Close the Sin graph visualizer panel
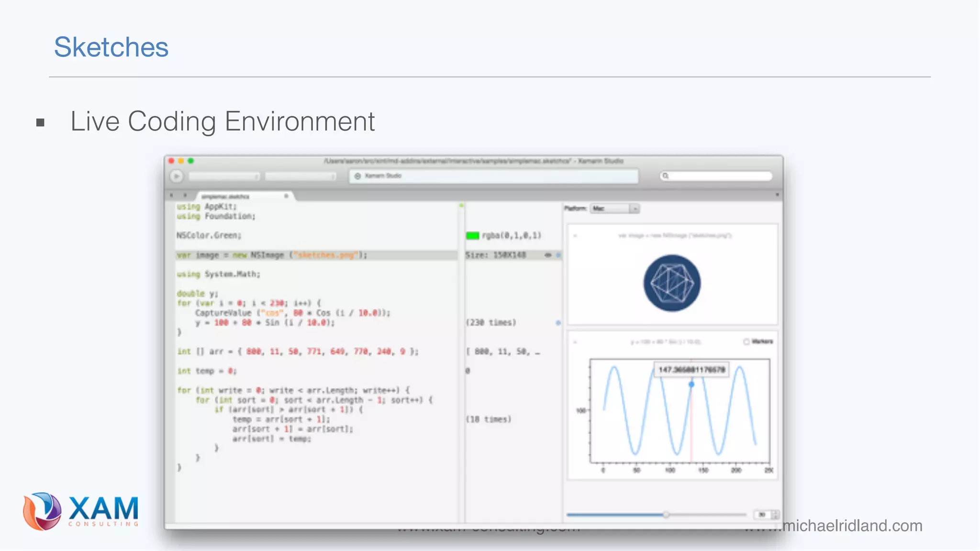 coord(575,342)
